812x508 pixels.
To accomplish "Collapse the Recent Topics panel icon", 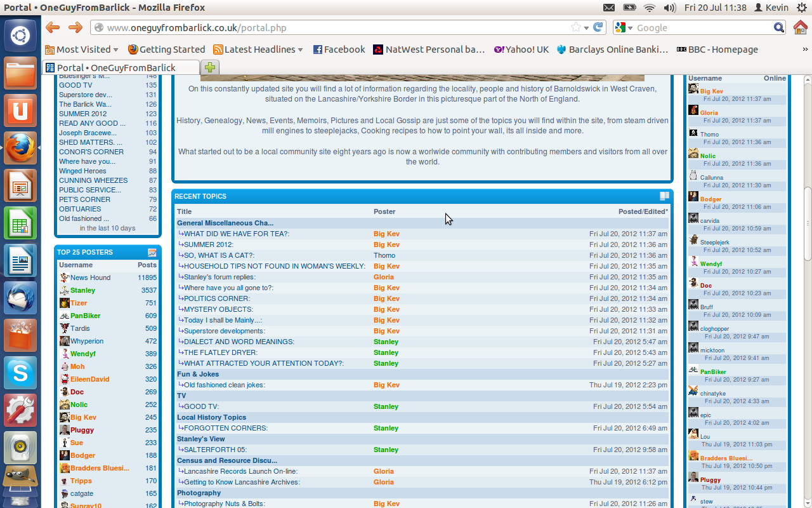I will (x=664, y=196).
